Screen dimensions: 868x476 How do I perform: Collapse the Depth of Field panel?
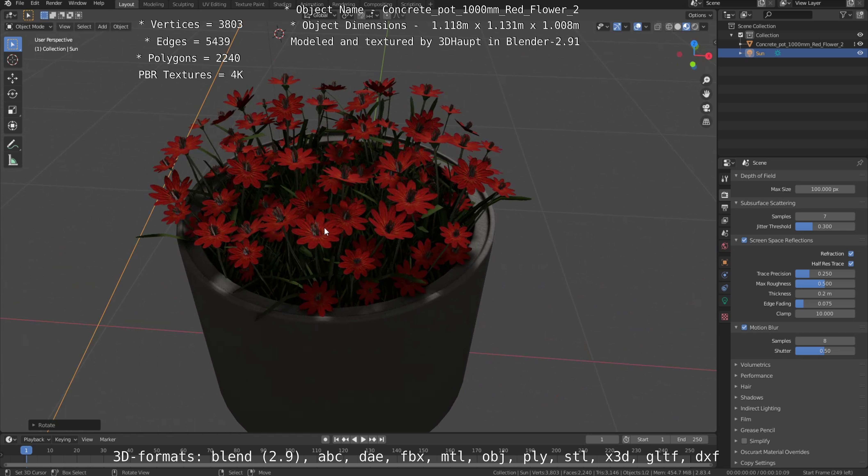(x=758, y=176)
